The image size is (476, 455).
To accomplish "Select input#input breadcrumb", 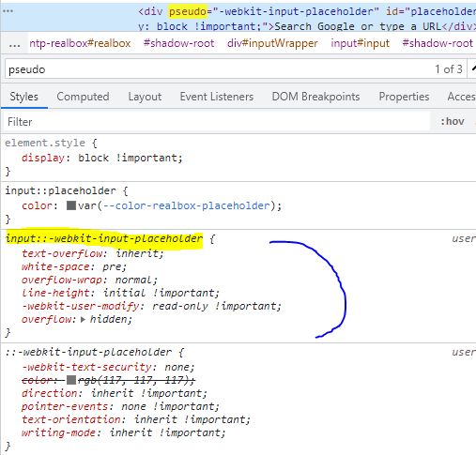I will coord(361,43).
